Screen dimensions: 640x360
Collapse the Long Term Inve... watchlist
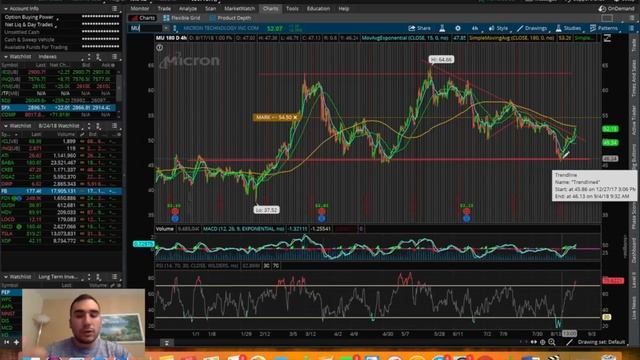6,277
